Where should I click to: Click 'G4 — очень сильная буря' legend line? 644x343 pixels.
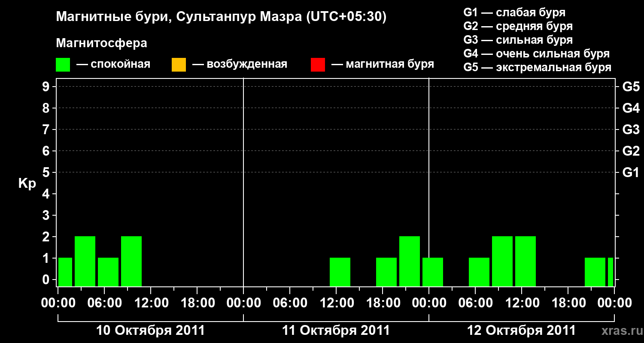(537, 54)
